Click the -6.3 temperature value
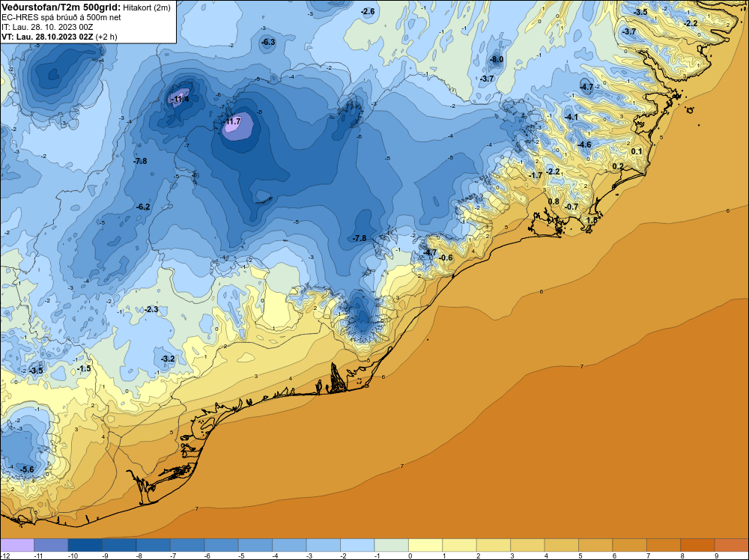749x560 pixels. [268, 42]
